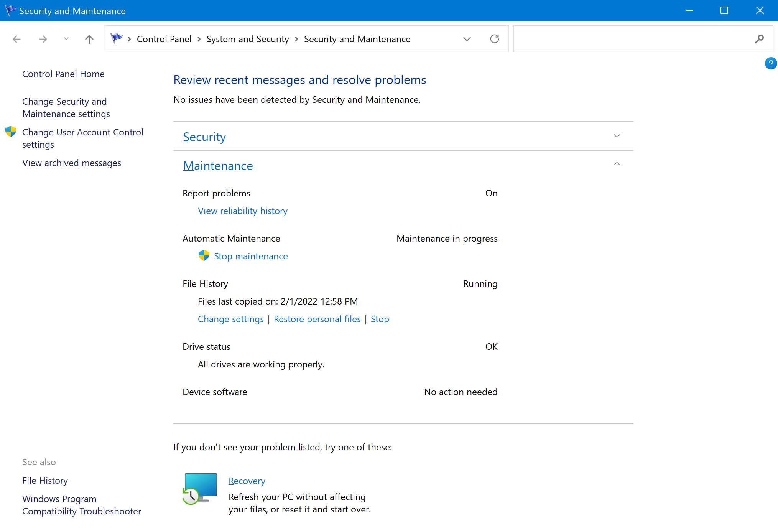
Task: Open Control Panel Home
Action: pos(63,74)
